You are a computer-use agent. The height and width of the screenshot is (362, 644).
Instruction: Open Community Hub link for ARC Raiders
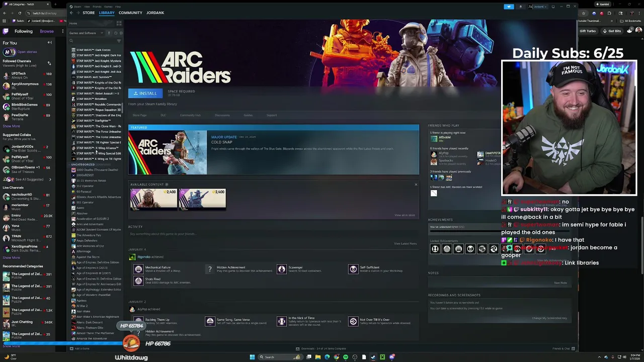(190, 115)
